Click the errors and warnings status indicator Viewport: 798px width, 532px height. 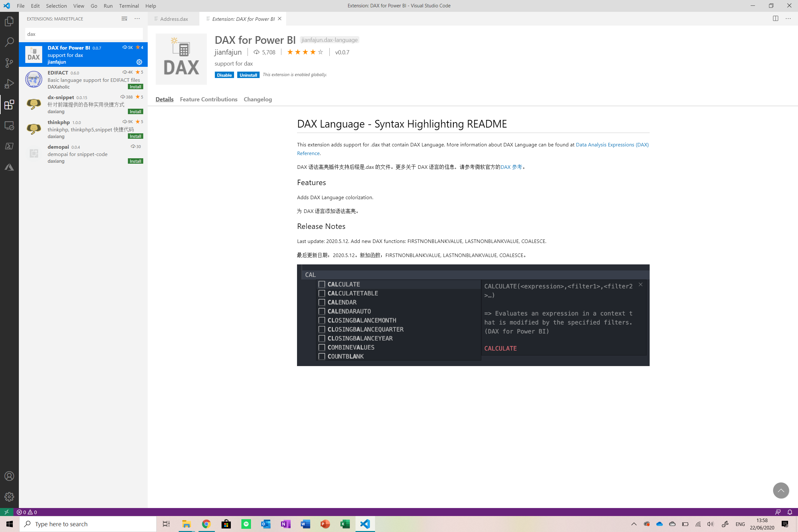coord(27,512)
